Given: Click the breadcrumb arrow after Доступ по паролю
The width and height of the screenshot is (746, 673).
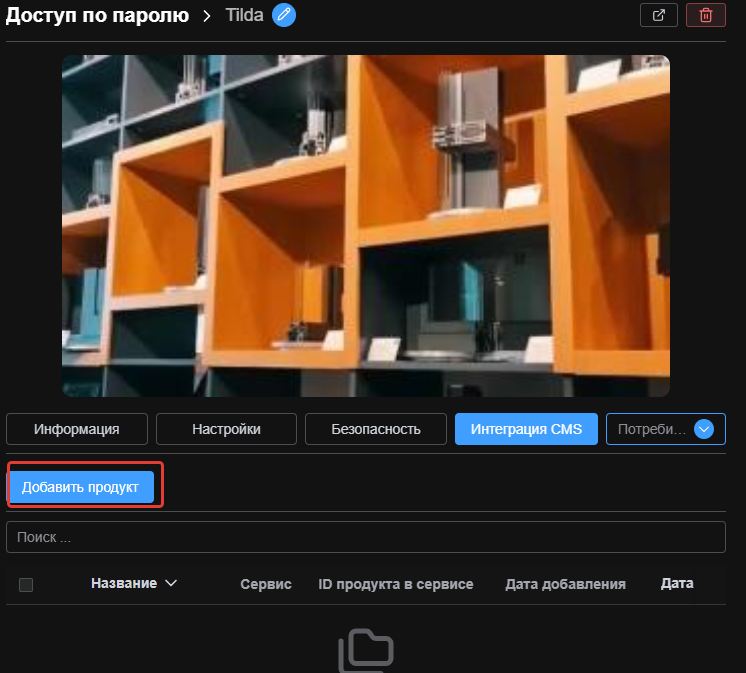Looking at the screenshot, I should click(207, 16).
